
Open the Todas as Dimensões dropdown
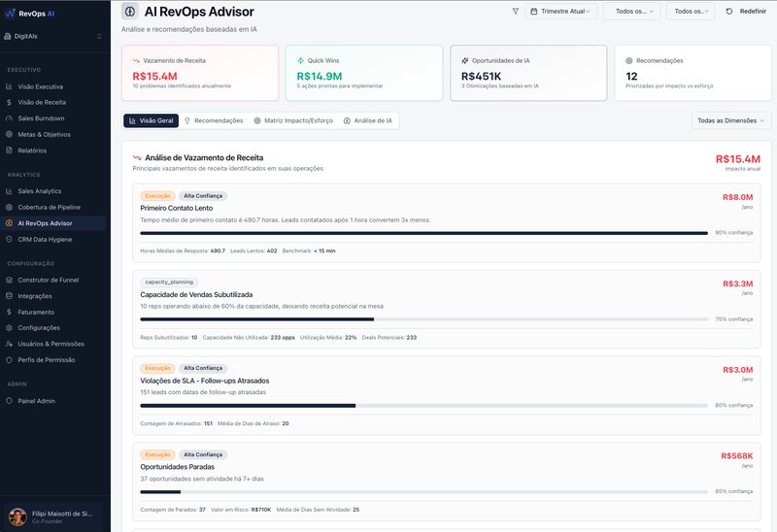(731, 120)
